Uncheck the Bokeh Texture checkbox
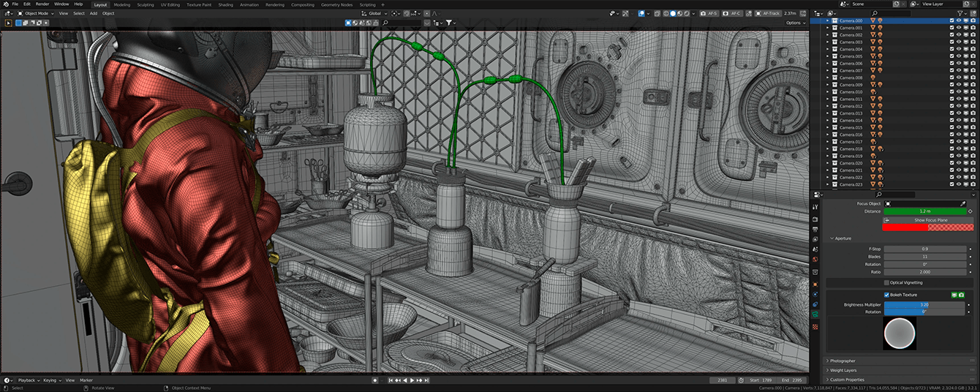 [x=887, y=295]
